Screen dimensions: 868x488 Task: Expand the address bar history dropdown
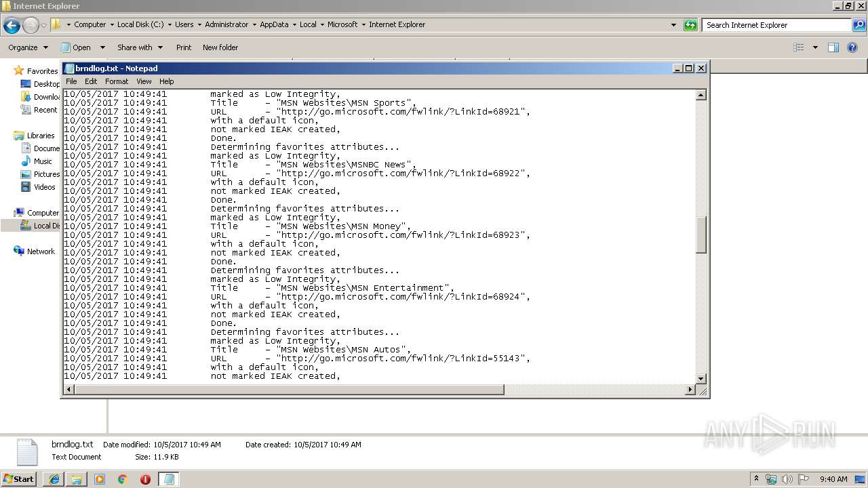[673, 25]
